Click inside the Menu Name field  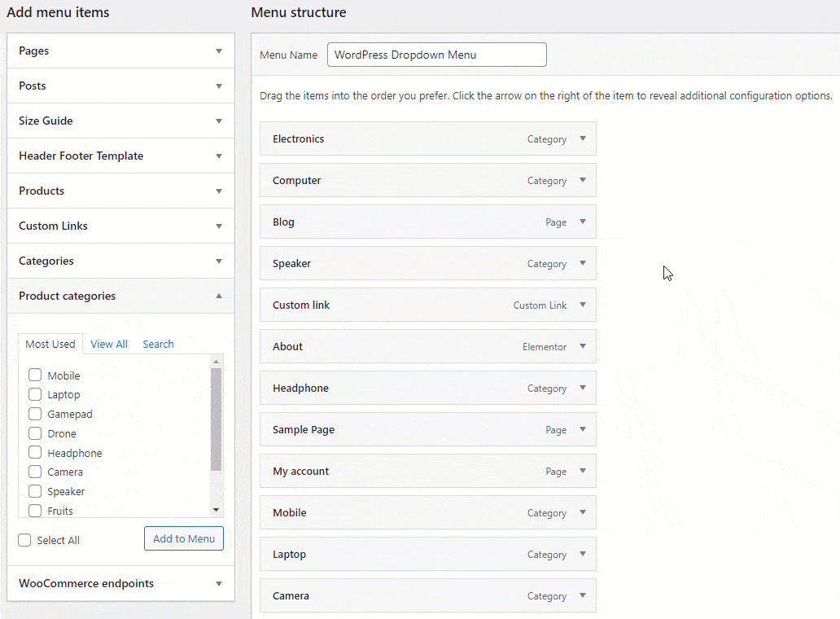click(436, 55)
